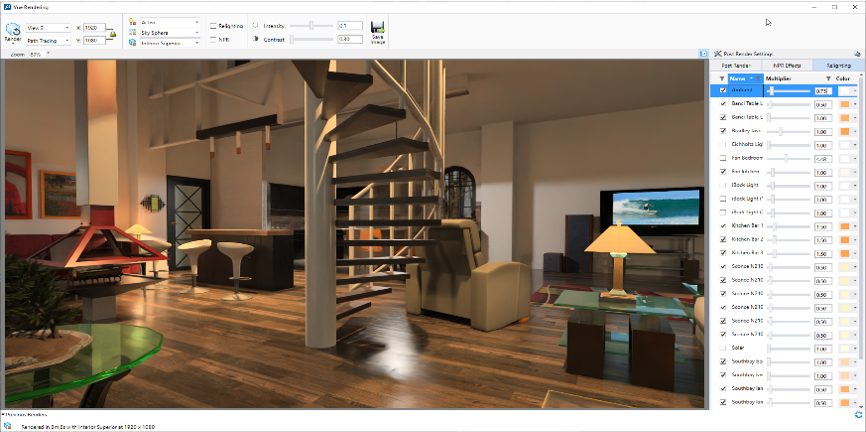
Task: Click the pin icon on settings panel
Action: pos(858,53)
